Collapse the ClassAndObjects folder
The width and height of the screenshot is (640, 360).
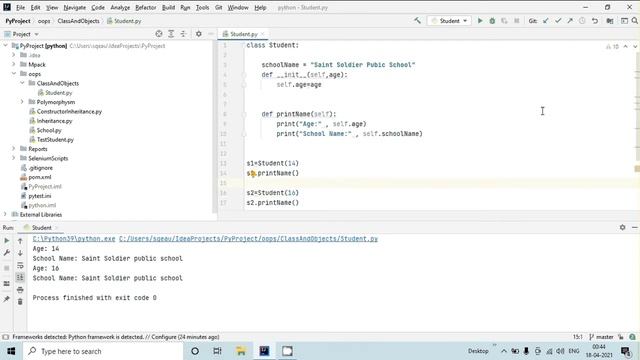[22, 83]
